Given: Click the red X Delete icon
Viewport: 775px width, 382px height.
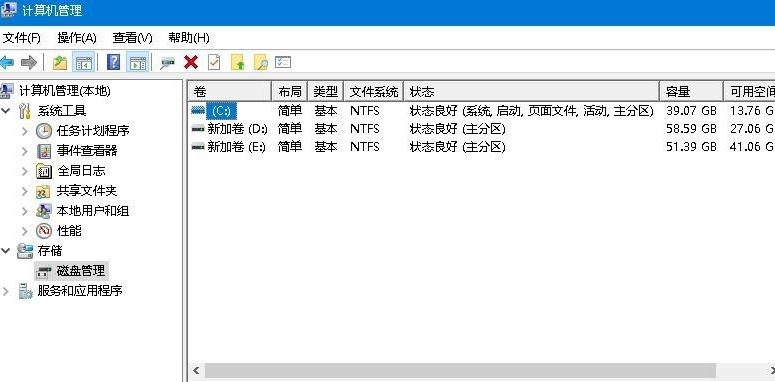Looking at the screenshot, I should (191, 62).
